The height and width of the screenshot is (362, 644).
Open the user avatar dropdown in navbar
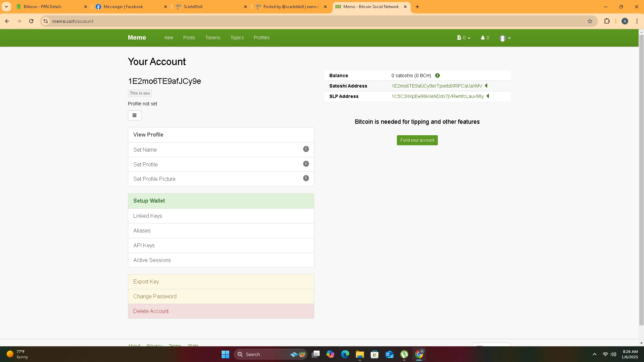(505, 38)
